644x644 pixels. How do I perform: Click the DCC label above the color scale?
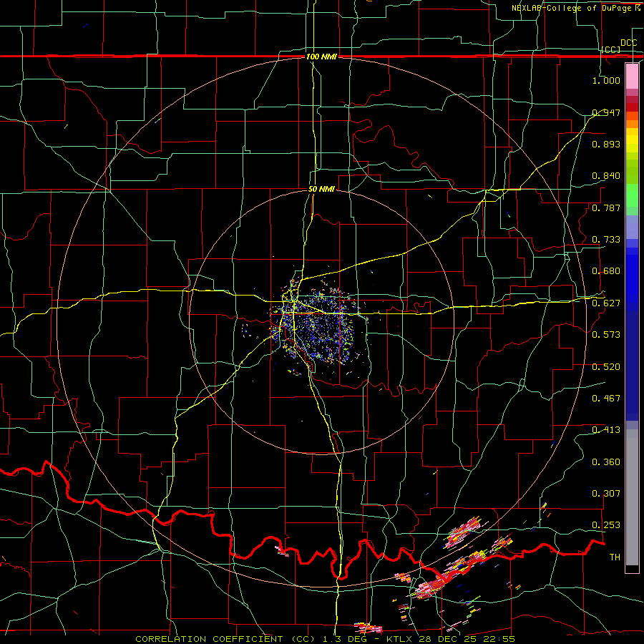point(628,43)
